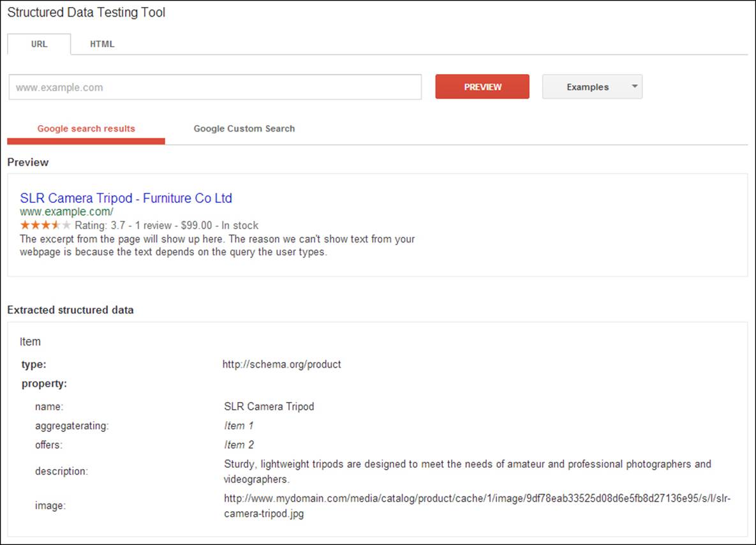
Task: Click the www.example.com URL input field
Action: tap(215, 87)
